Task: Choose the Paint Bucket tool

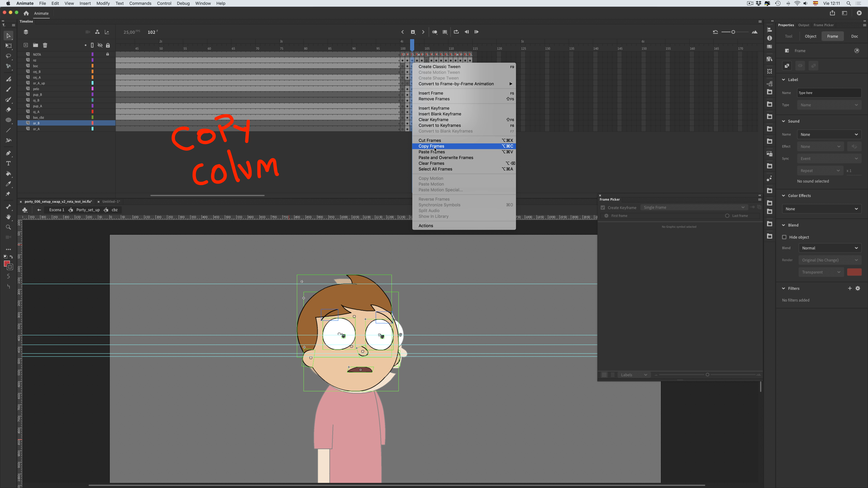Action: click(8, 174)
